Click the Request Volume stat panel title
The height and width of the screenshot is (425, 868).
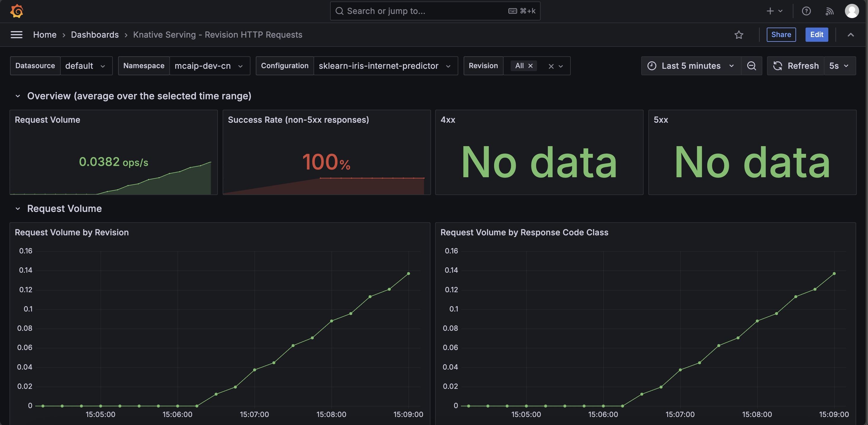(x=47, y=120)
